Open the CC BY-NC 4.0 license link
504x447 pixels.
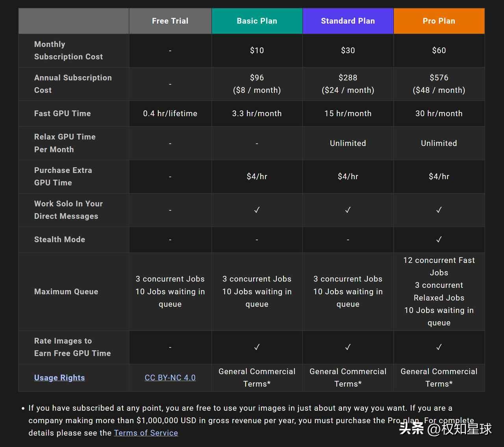[x=170, y=378]
